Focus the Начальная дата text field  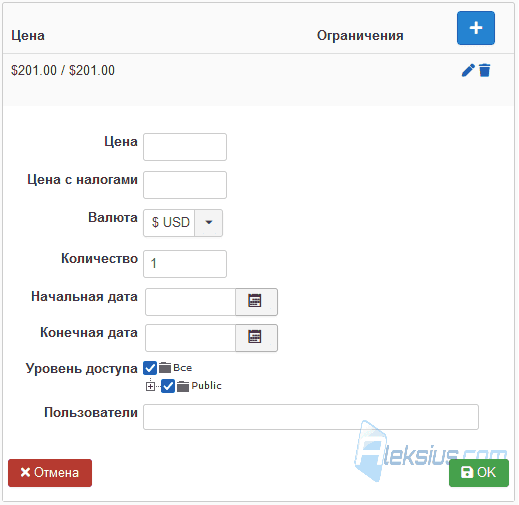pyautogui.click(x=191, y=302)
